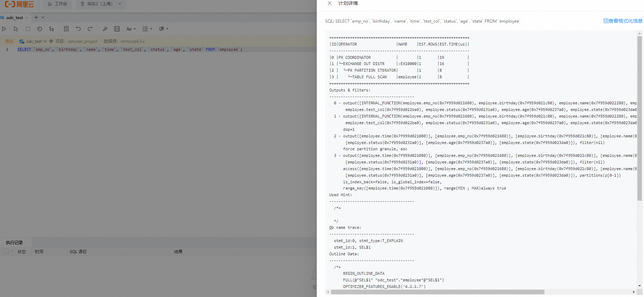Click the scroll-left arrow of plan panel
Image resolution: width=644 pixels, height=297 pixels.
[328, 292]
